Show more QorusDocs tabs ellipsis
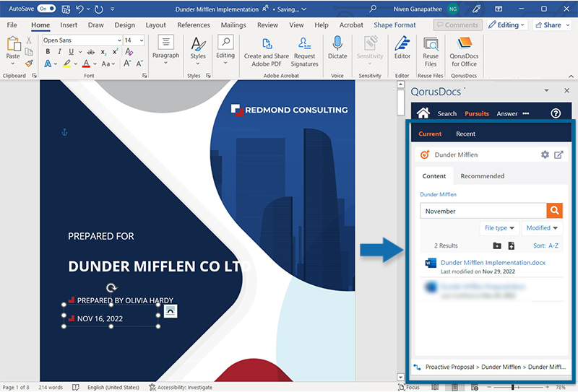The height and width of the screenshot is (392, 578). coord(526,113)
